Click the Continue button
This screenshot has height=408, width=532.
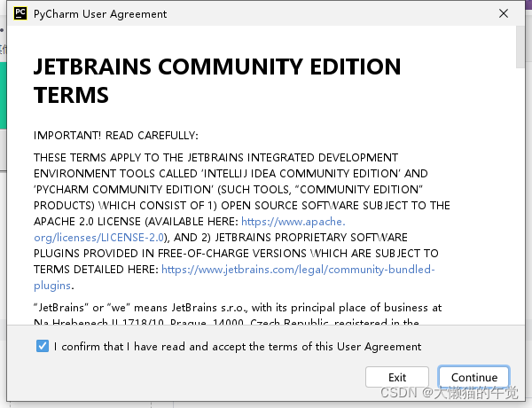click(x=474, y=377)
